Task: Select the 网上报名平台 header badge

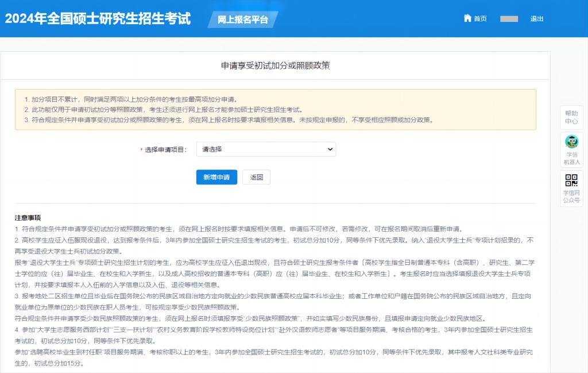Action: (x=243, y=20)
